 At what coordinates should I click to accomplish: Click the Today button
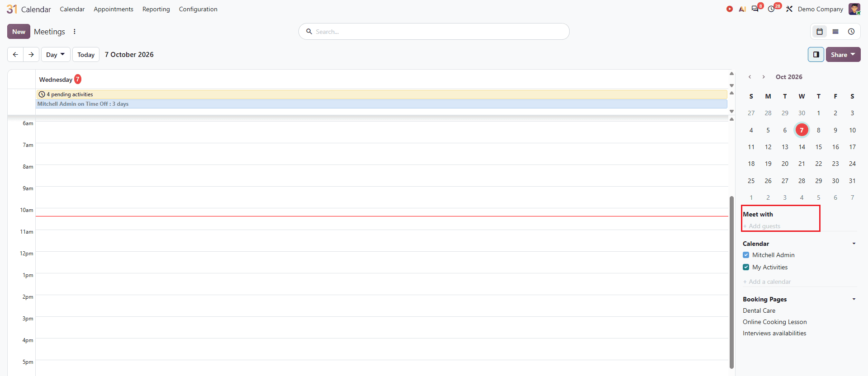[86, 55]
